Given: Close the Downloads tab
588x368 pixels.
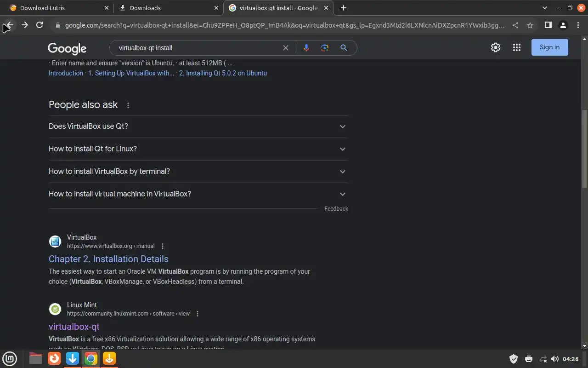Looking at the screenshot, I should 216,8.
